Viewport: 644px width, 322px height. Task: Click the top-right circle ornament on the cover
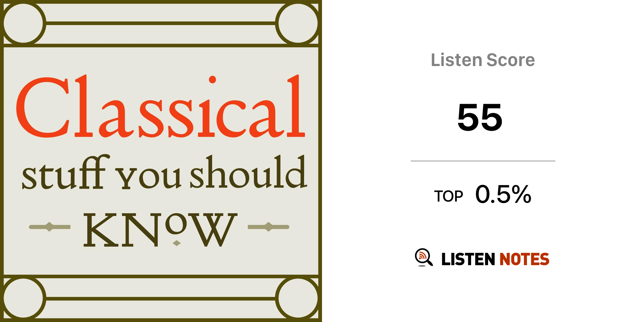pyautogui.click(x=298, y=23)
